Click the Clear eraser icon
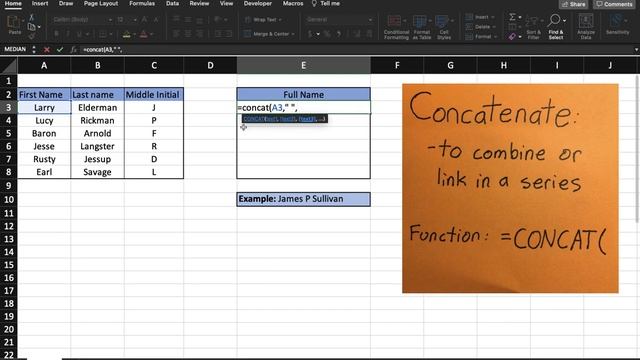This screenshot has height=360, width=640. click(512, 37)
